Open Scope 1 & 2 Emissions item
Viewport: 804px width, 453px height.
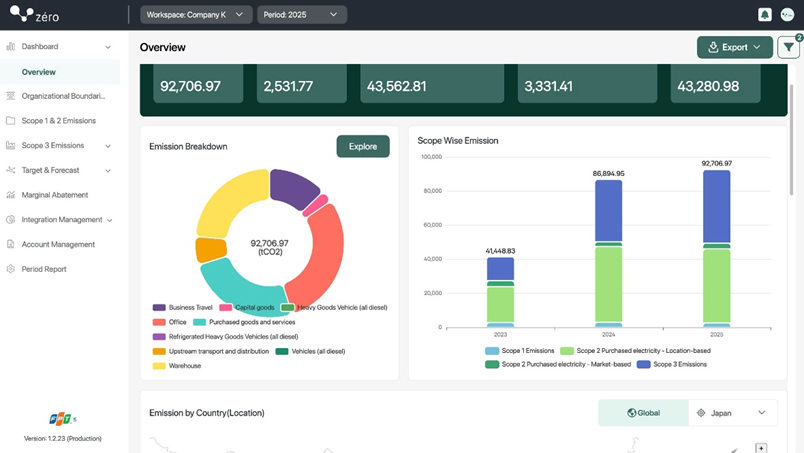(58, 121)
